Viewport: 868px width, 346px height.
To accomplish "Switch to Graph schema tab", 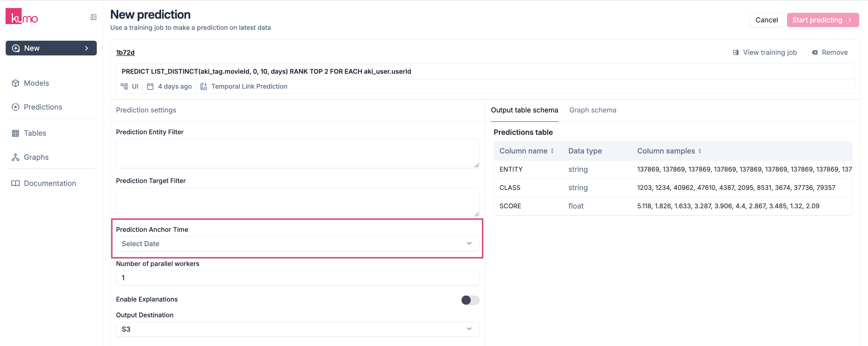I will [x=592, y=110].
